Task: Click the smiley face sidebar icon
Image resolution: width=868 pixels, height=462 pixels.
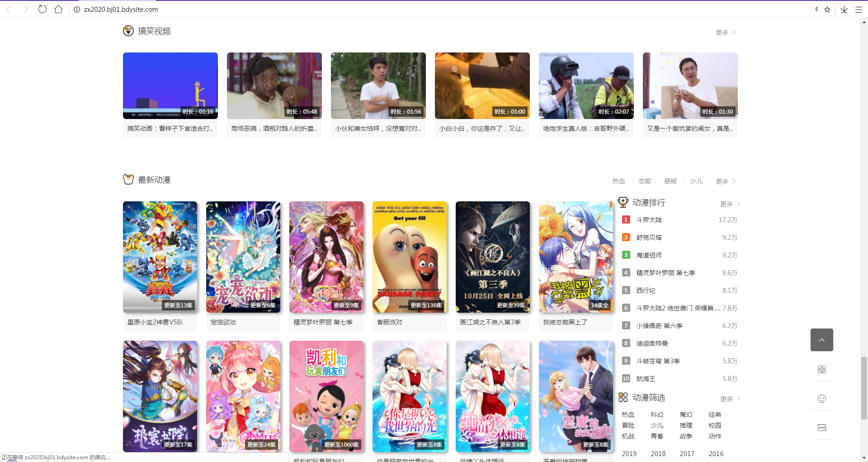Action: 821,399
